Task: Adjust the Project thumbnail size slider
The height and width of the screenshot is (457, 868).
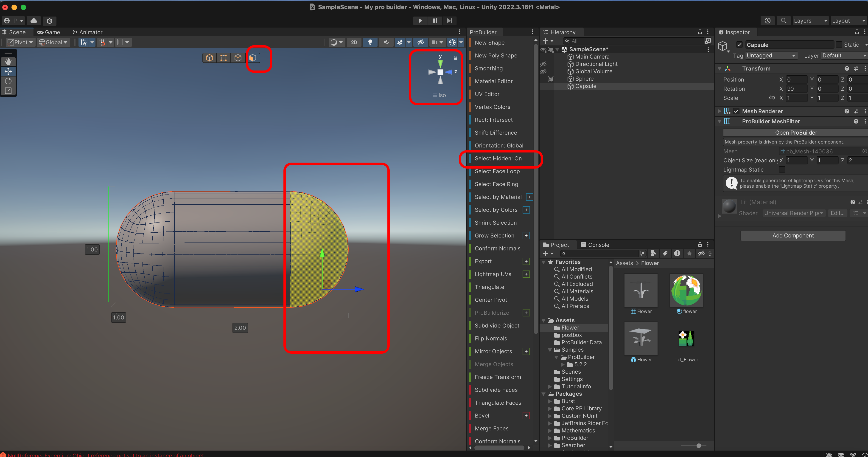Action: [699, 446]
